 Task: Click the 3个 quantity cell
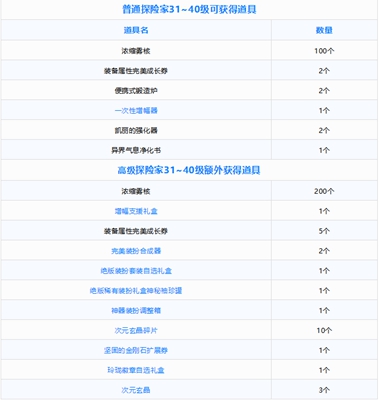click(324, 390)
